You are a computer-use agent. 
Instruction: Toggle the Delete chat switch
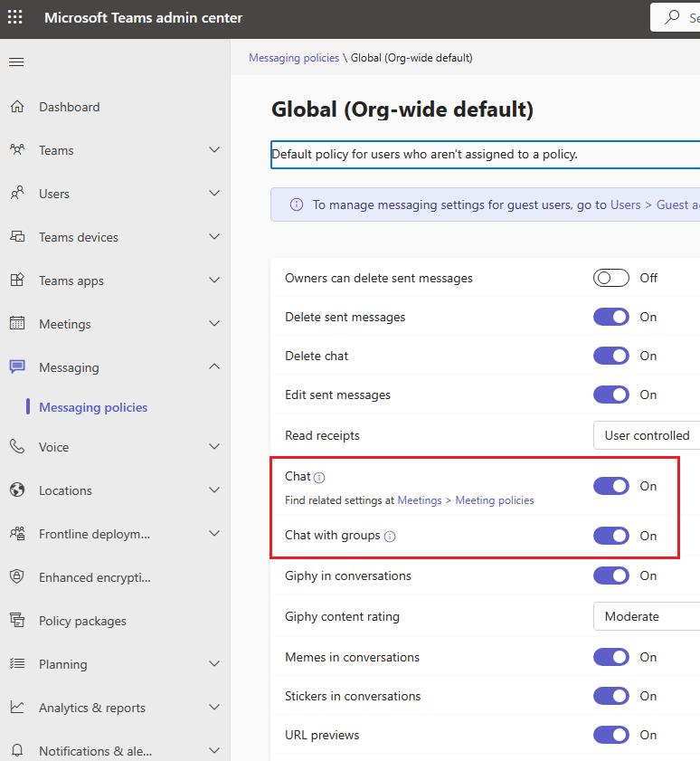(x=611, y=356)
